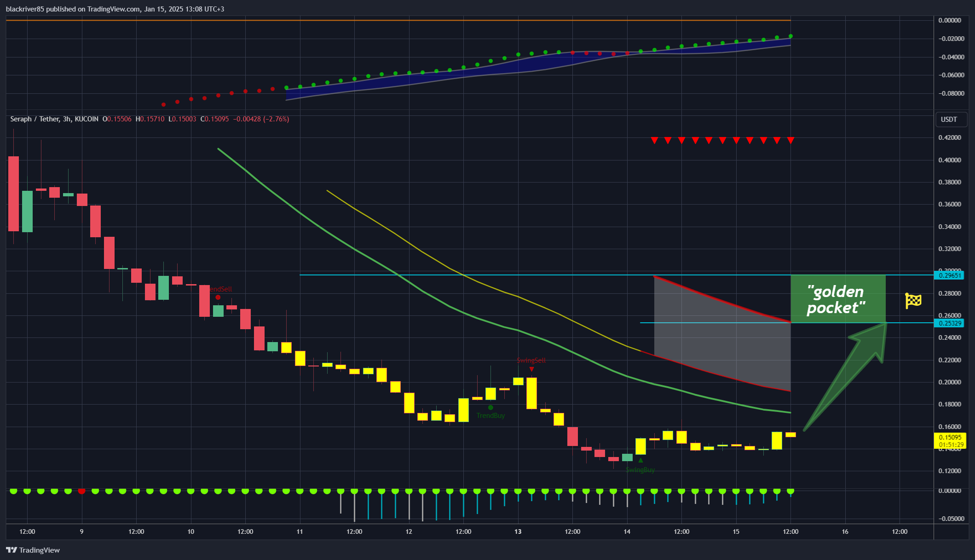The image size is (975, 560).
Task: Click the 0.12000 price axis label
Action: 950,471
